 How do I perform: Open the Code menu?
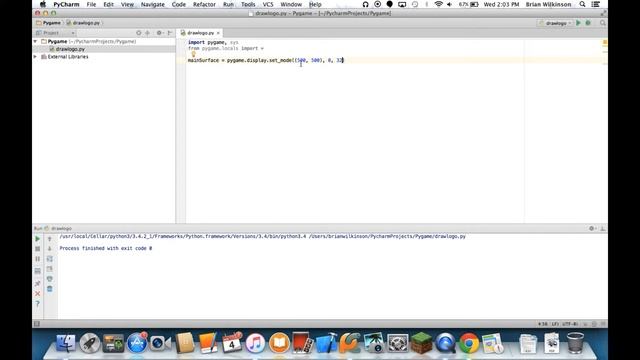[x=178, y=4]
